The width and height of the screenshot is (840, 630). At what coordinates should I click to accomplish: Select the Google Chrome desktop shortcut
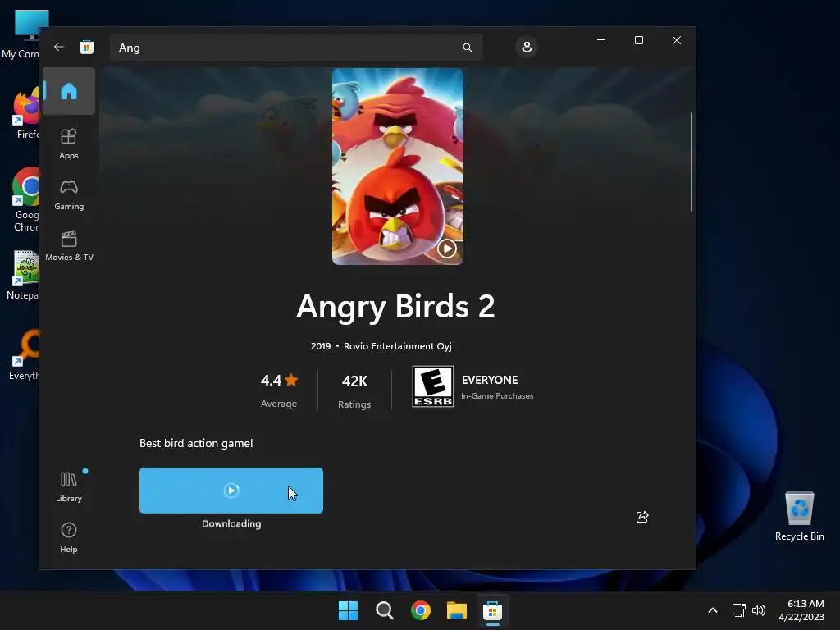pos(25,200)
